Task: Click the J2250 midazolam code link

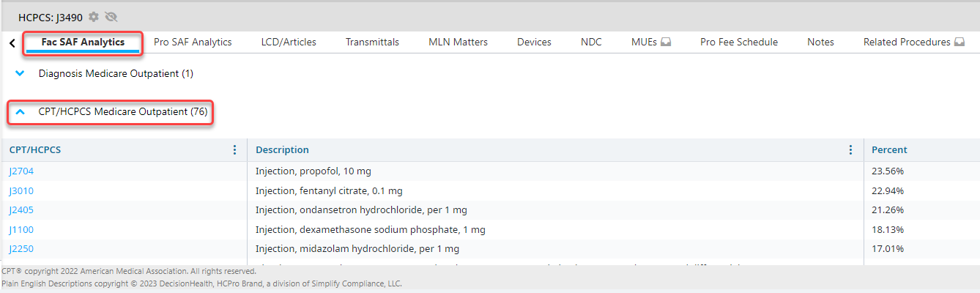Action: (21, 249)
